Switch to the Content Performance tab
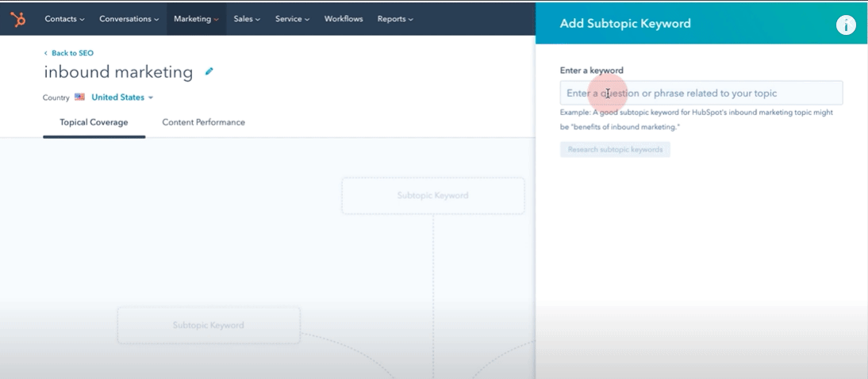The height and width of the screenshot is (379, 868). pos(204,122)
